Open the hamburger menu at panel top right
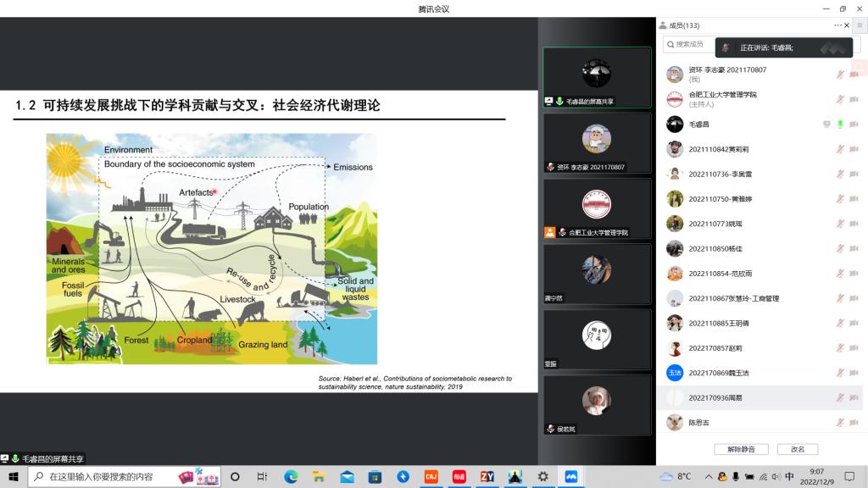 point(859,25)
